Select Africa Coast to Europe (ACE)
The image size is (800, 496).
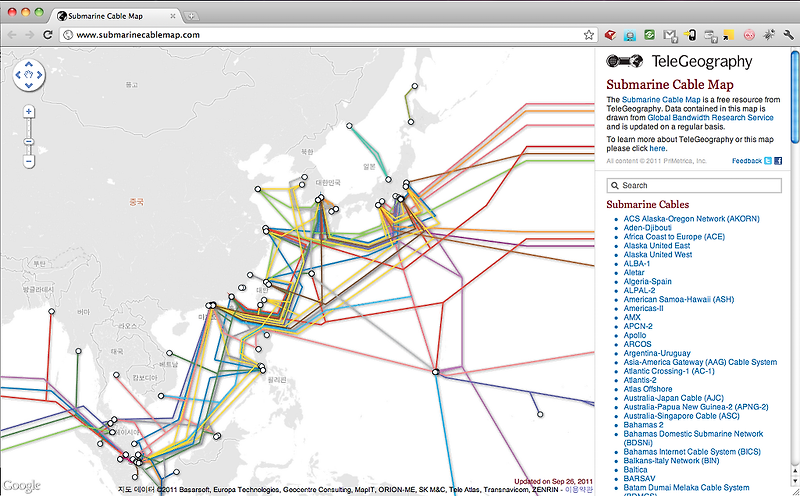tap(674, 236)
